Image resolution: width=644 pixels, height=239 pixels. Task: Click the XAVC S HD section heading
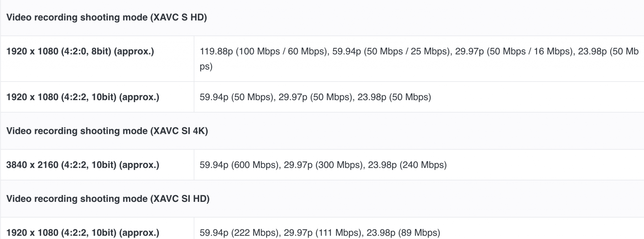[x=107, y=17]
